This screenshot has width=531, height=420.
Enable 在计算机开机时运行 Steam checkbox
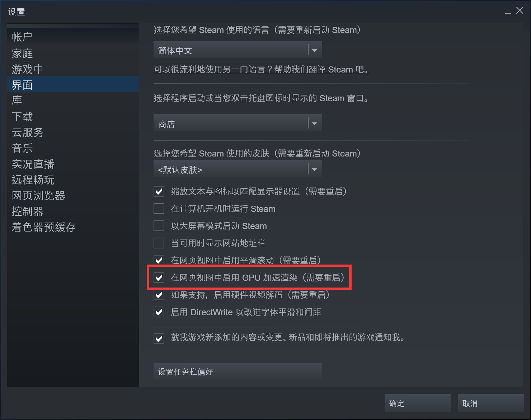tap(159, 209)
